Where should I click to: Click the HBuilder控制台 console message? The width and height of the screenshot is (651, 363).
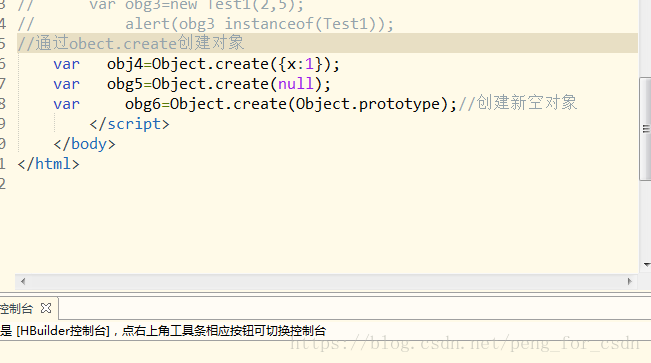pyautogui.click(x=163, y=331)
